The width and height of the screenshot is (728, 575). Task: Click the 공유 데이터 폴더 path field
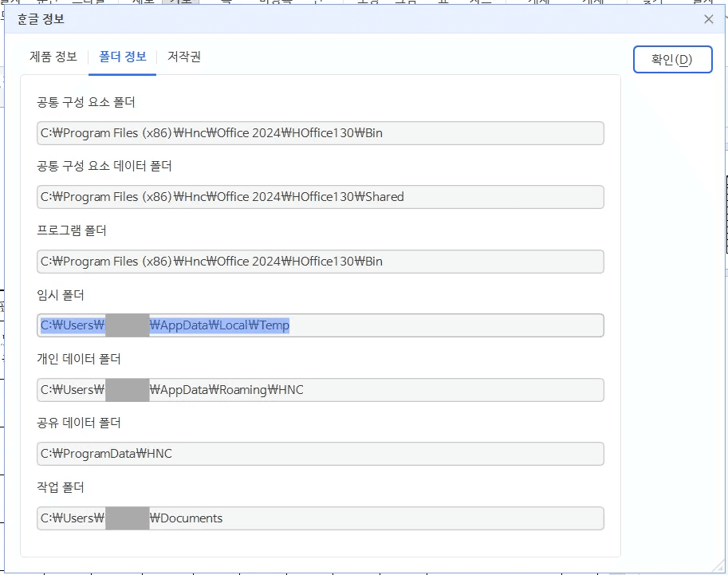tap(319, 453)
